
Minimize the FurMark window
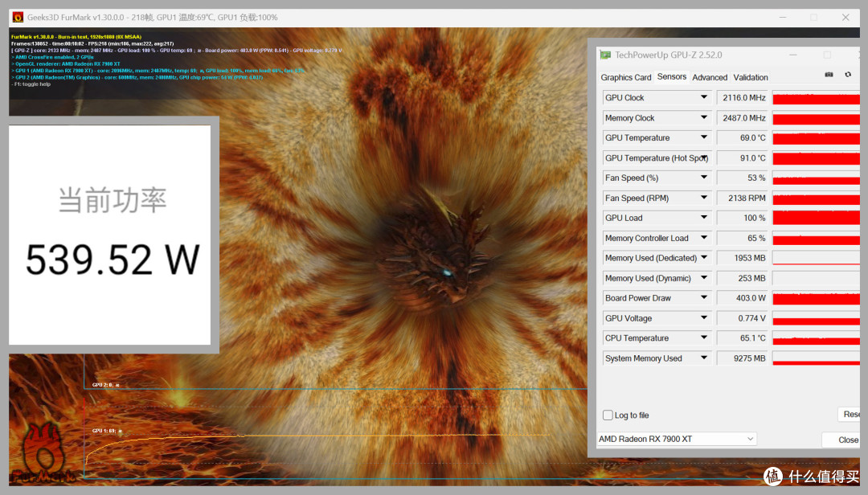pyautogui.click(x=783, y=17)
